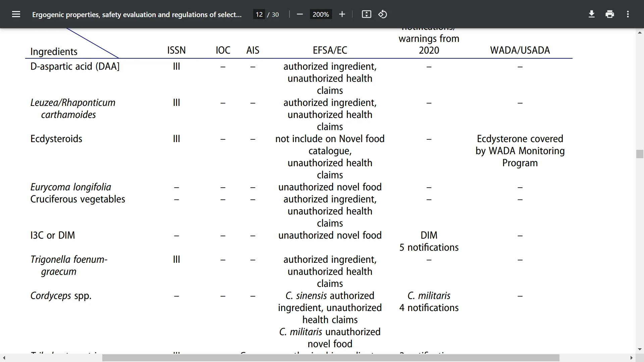Click the 200% zoom level field
The image size is (644, 362).
click(321, 14)
